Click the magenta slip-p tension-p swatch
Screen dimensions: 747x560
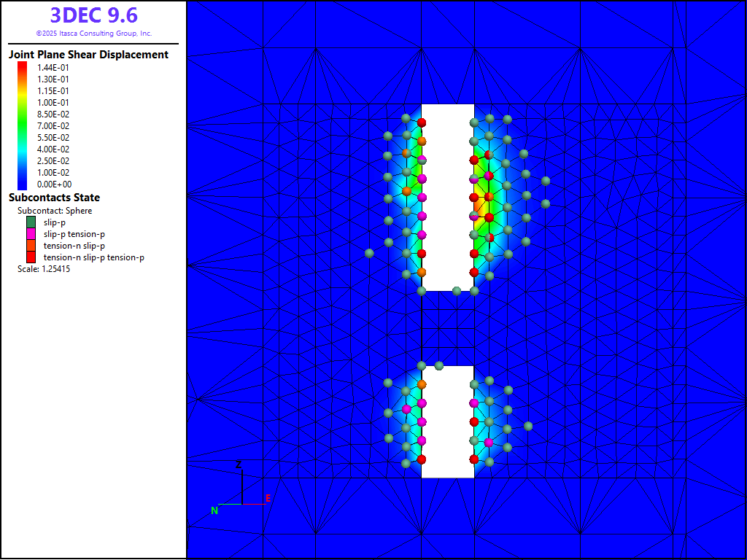[x=31, y=234]
